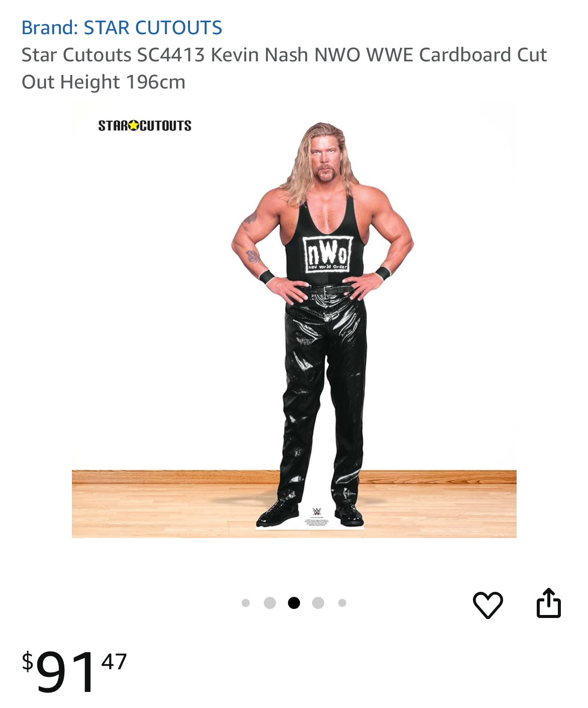This screenshot has width=588, height=708.
Task: Open the Brand: STAR CUTOUTS link
Action: pos(122,28)
